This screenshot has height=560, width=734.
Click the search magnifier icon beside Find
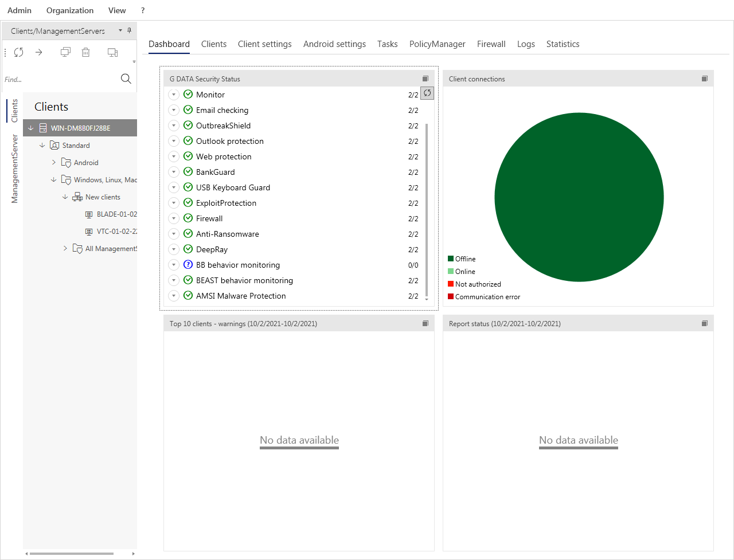coord(126,79)
